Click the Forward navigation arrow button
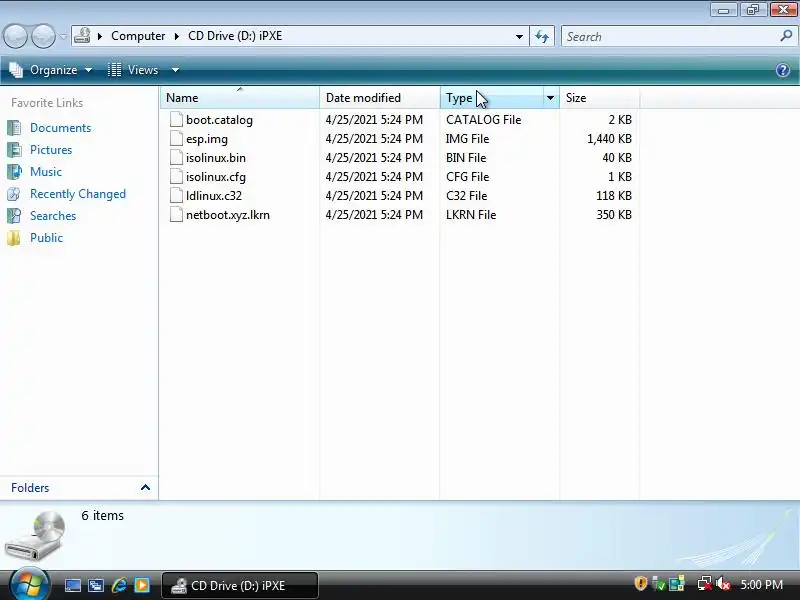Image resolution: width=800 pixels, height=600 pixels. coord(43,37)
